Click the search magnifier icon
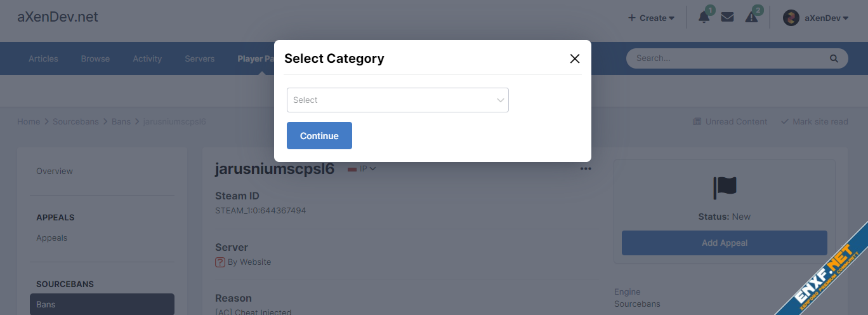 pos(834,58)
